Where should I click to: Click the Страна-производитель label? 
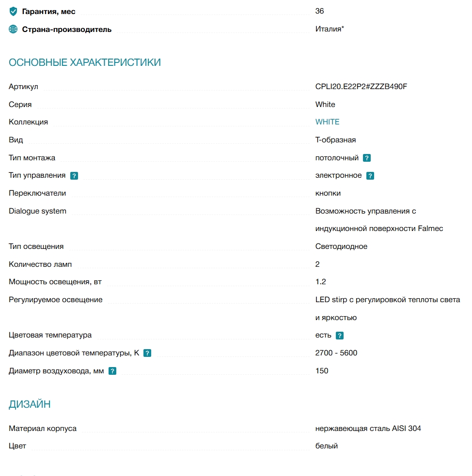tap(66, 30)
